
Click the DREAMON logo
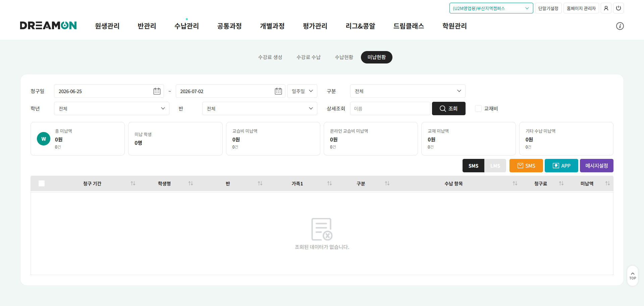(x=48, y=26)
